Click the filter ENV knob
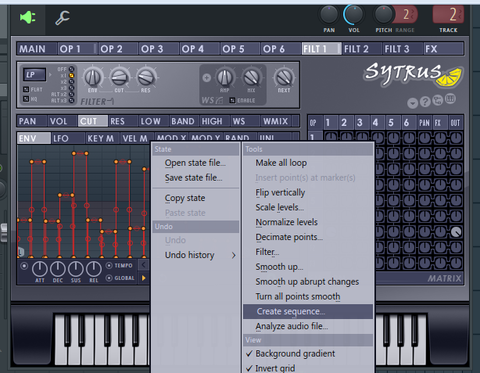 point(93,77)
